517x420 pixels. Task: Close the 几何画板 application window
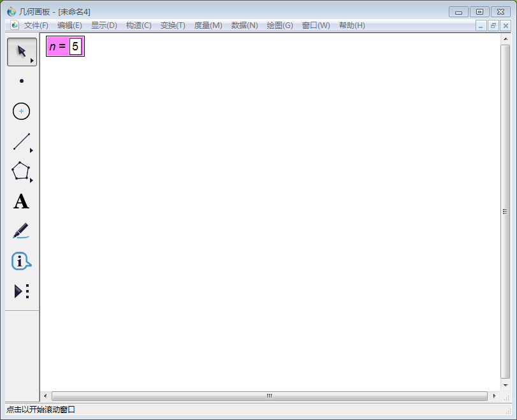(x=500, y=12)
